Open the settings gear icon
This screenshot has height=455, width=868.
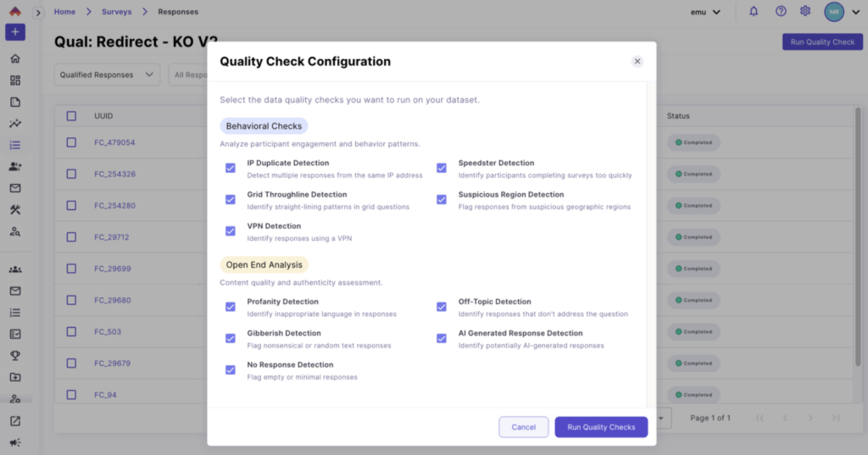805,12
